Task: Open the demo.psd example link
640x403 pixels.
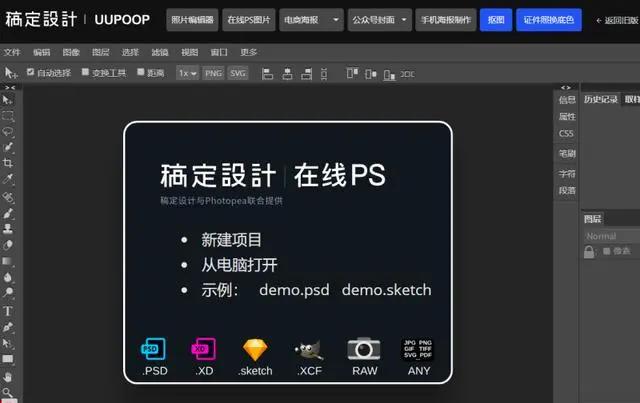Action: [294, 290]
